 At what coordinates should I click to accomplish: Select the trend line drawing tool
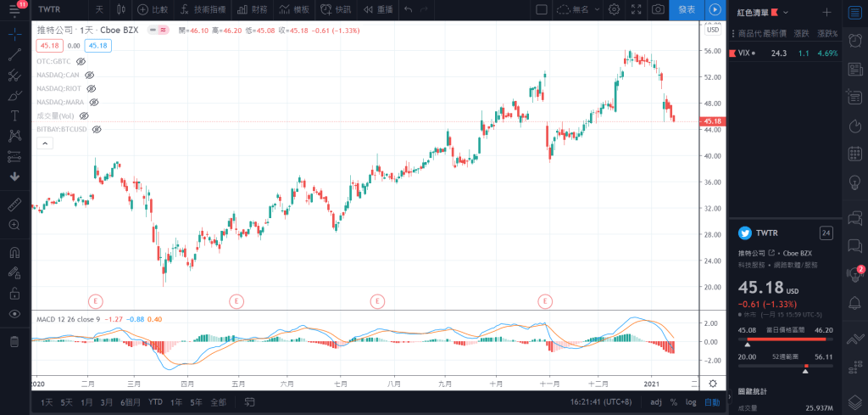[14, 54]
